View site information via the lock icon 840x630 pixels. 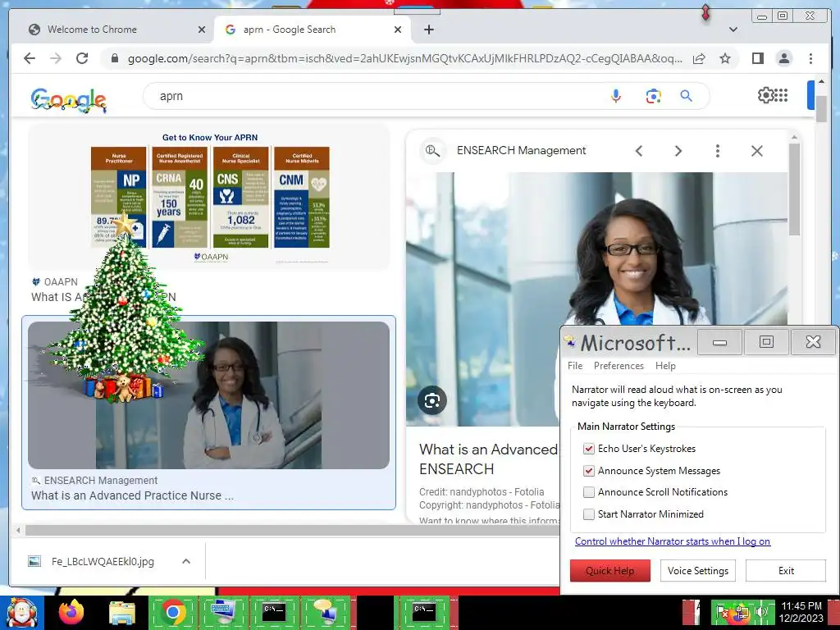point(115,58)
